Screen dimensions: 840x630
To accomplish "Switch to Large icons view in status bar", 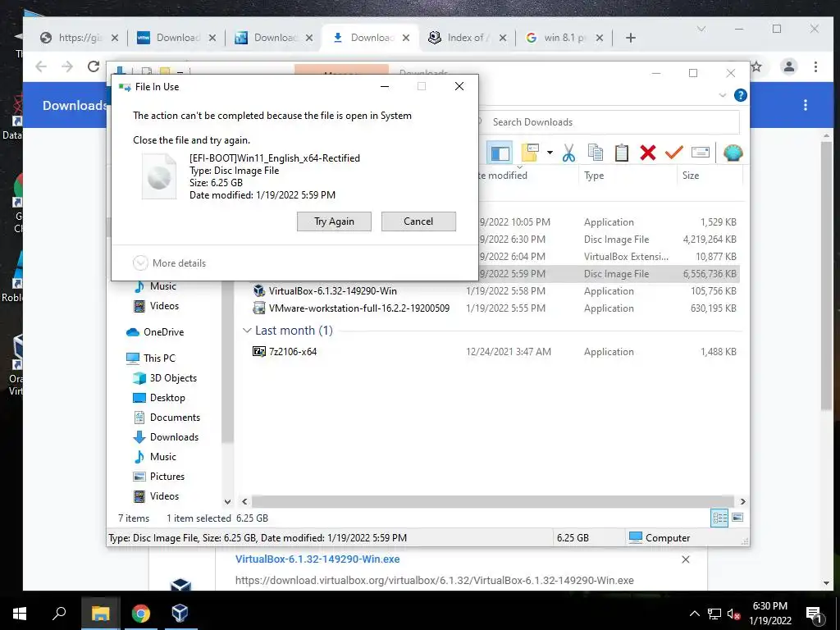I will tap(737, 518).
